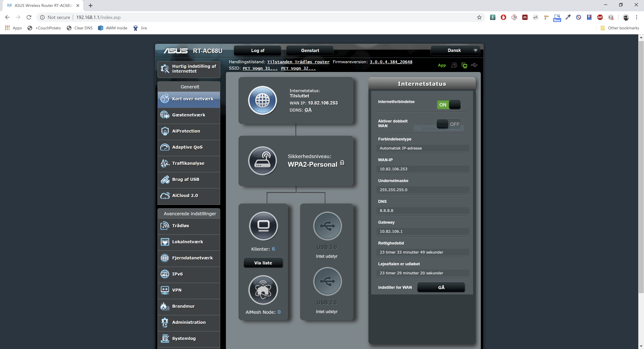Select the wireless router security icon
Screen dimensions: 644x349
pos(262,161)
